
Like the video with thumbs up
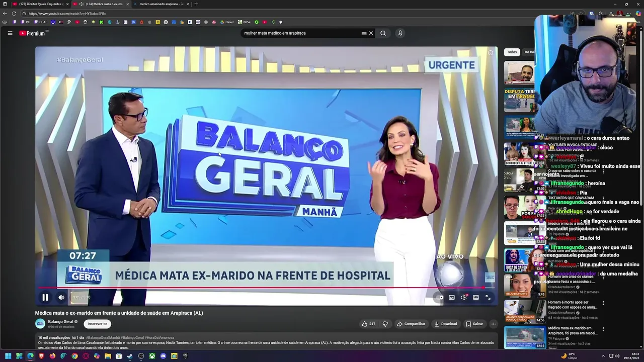click(368, 324)
